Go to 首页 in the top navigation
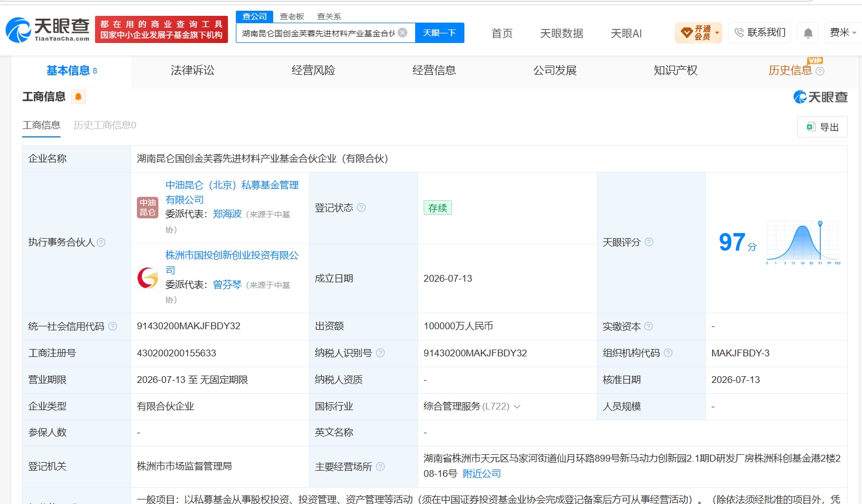The image size is (862, 504). (502, 33)
